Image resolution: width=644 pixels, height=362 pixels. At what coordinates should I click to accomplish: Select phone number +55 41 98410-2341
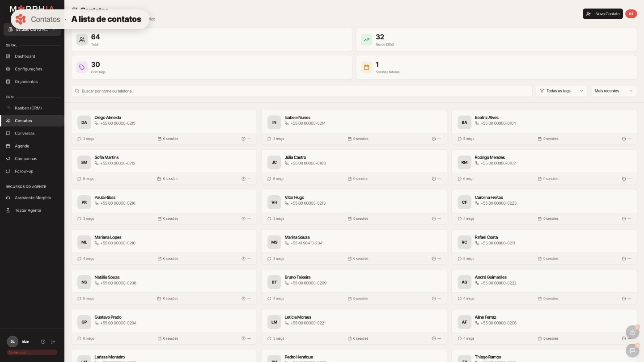[x=307, y=243]
